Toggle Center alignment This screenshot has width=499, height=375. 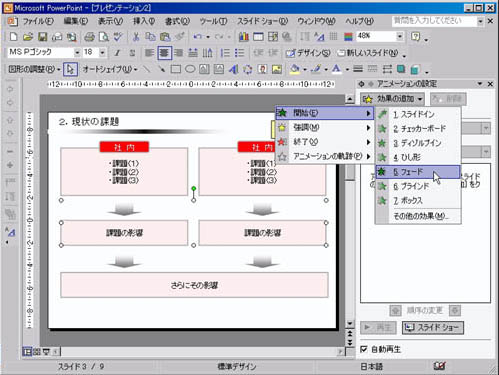164,53
